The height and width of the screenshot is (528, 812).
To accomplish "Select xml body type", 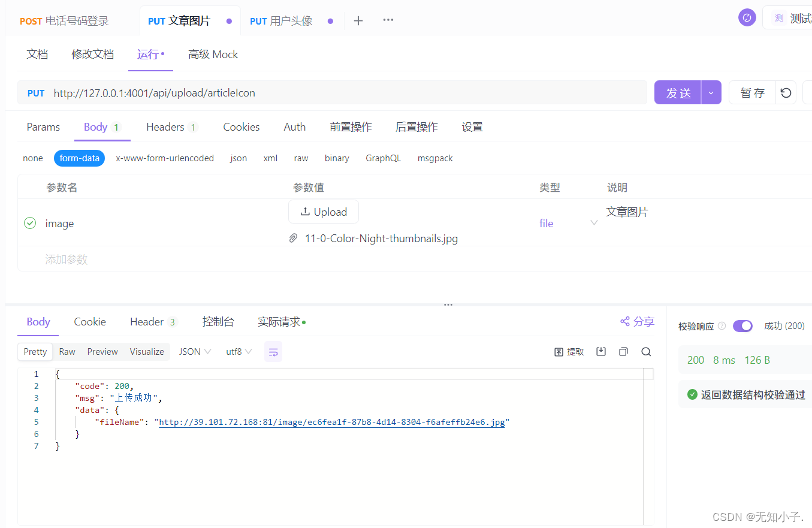I will click(x=270, y=158).
